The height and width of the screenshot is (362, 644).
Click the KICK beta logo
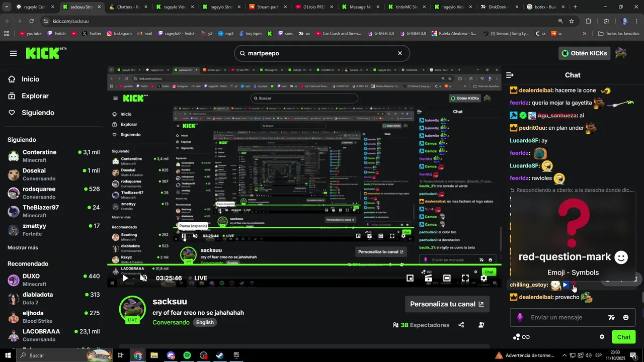pyautogui.click(x=46, y=53)
